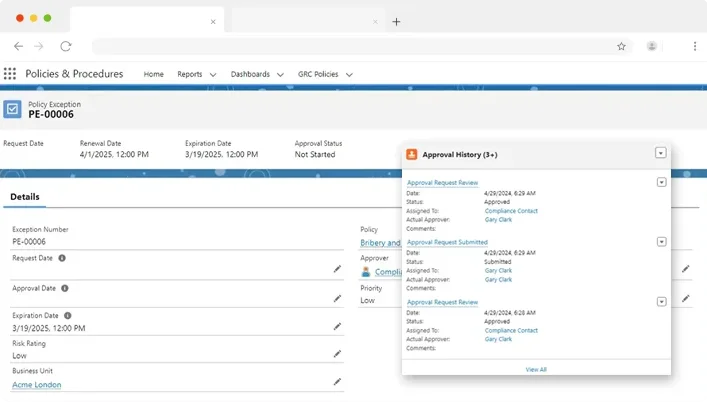This screenshot has width=707, height=402.
Task: Edit the Risk Rating field pencil
Action: [337, 354]
